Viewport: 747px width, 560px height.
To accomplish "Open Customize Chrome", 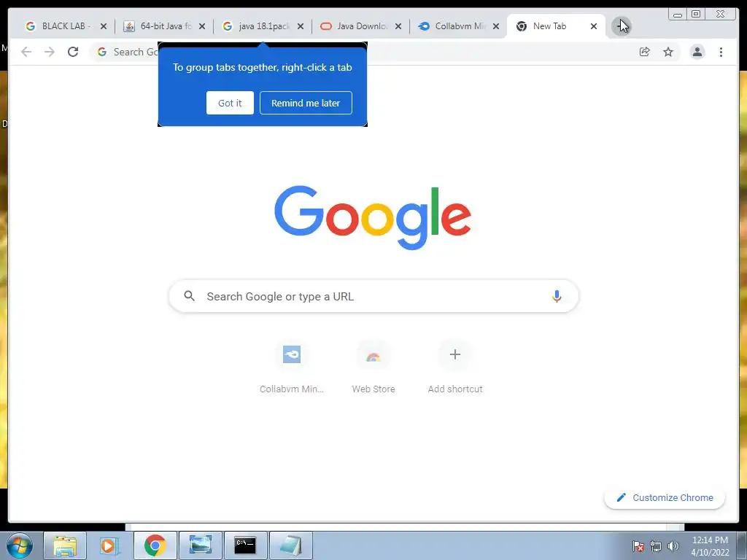I will tap(665, 497).
